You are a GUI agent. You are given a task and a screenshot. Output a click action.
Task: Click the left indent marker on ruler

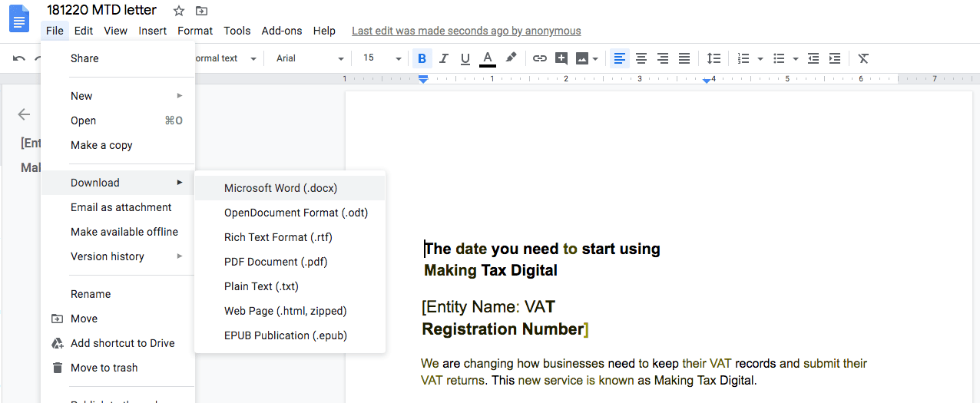(423, 79)
